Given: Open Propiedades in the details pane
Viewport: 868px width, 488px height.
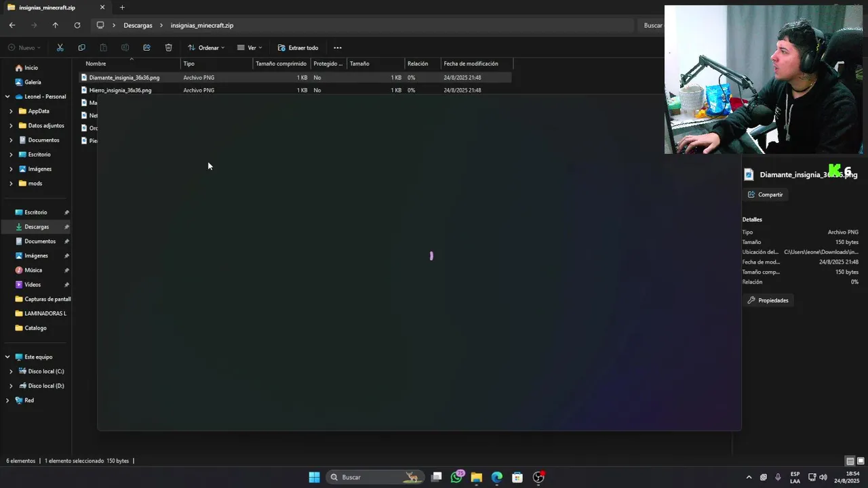Looking at the screenshot, I should click(768, 300).
